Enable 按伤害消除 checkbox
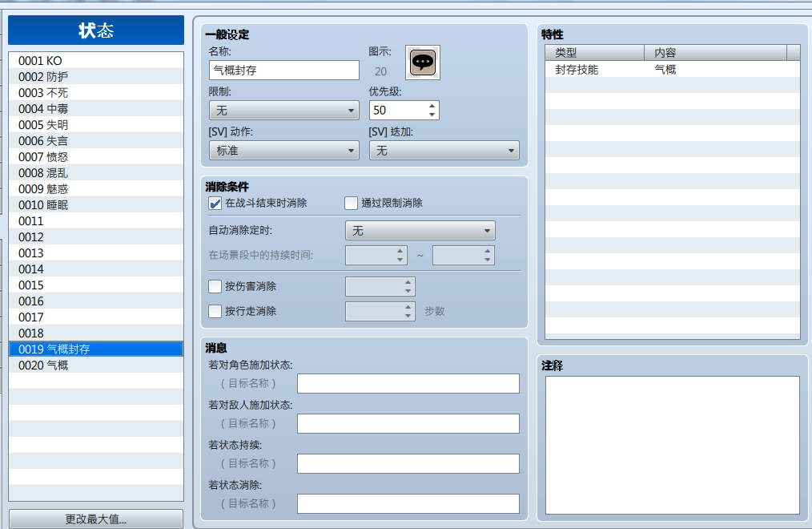This screenshot has height=529, width=812. 215,286
